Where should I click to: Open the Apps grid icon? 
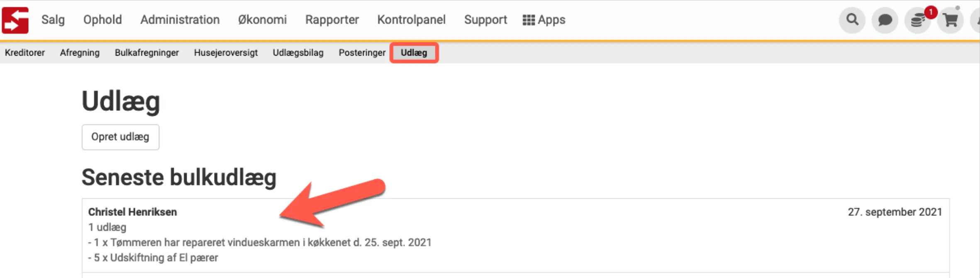[528, 20]
